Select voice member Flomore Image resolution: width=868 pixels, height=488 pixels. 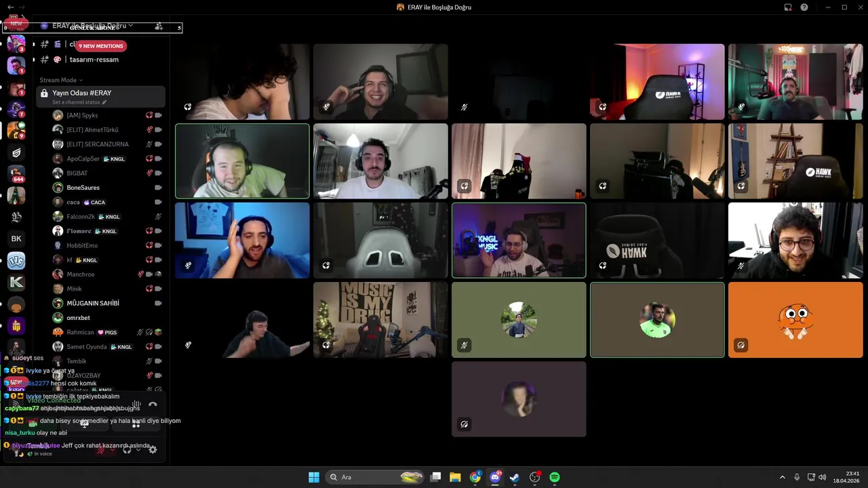click(107, 231)
